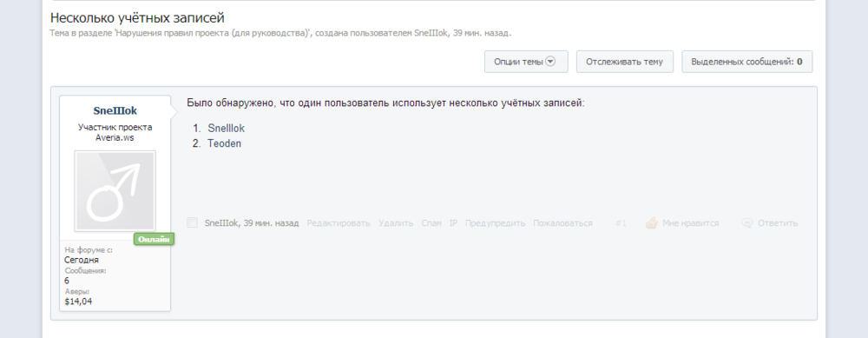This screenshot has height=338, width=868.
Task: Click Предупредить under the post
Action: [x=495, y=223]
